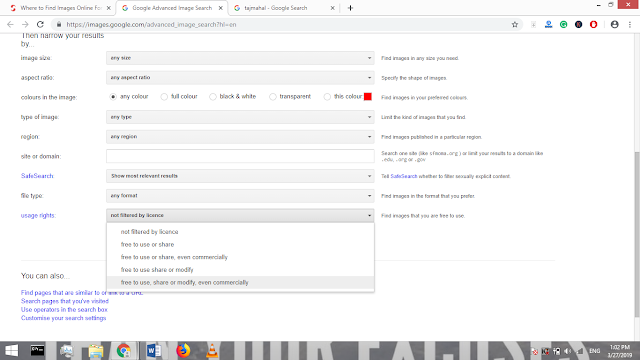
Task: Select the any colour radio button
Action: [113, 97]
